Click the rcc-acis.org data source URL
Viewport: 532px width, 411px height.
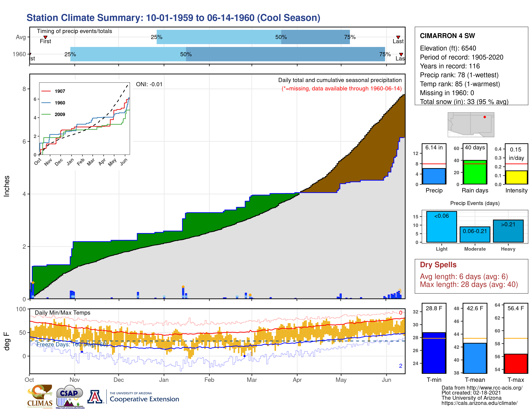pyautogui.click(x=495, y=388)
